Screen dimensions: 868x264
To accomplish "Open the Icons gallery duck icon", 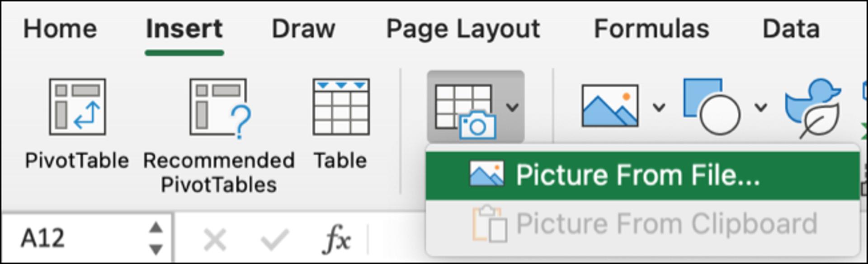I will 813,107.
